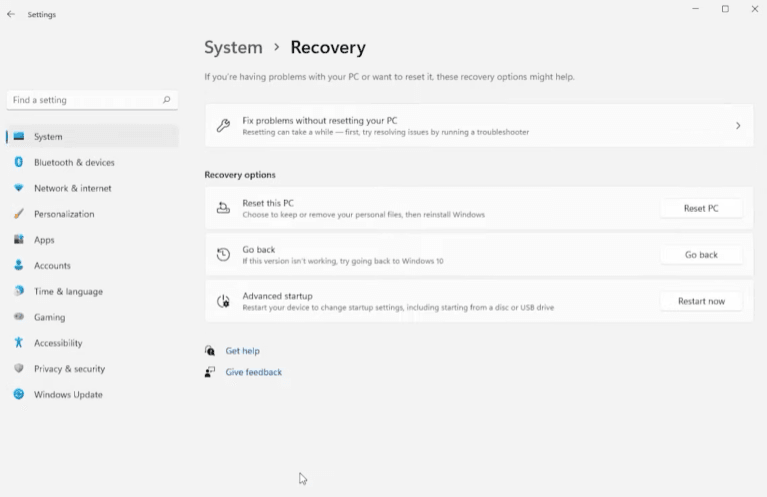Select Personalization in the sidebar
Screen dimensions: 767x497
click(92, 214)
